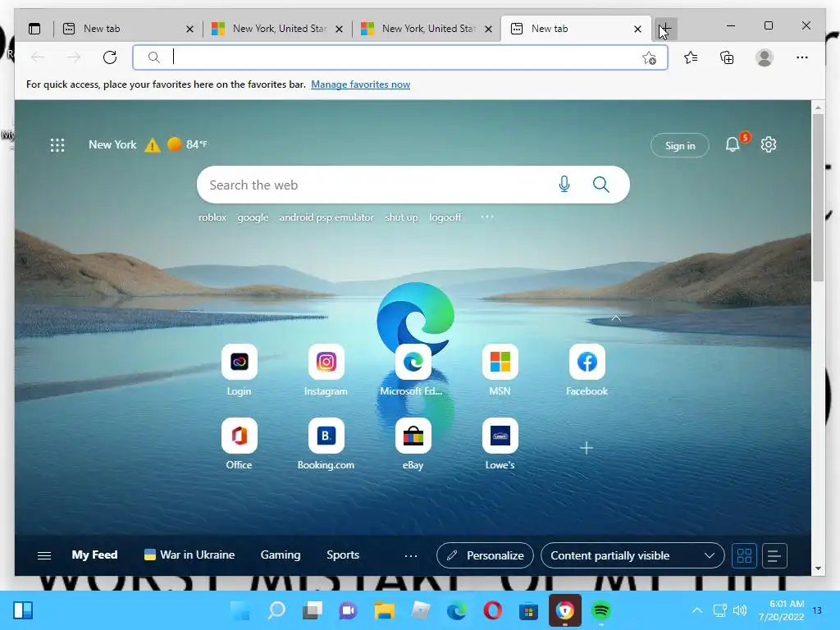This screenshot has width=840, height=630.
Task: Select Gaming feed topic
Action: (281, 555)
